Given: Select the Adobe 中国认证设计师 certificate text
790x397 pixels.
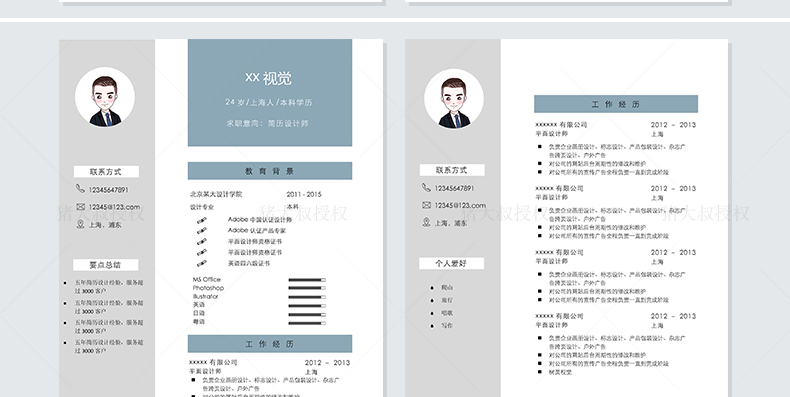Looking at the screenshot, I should 260,220.
